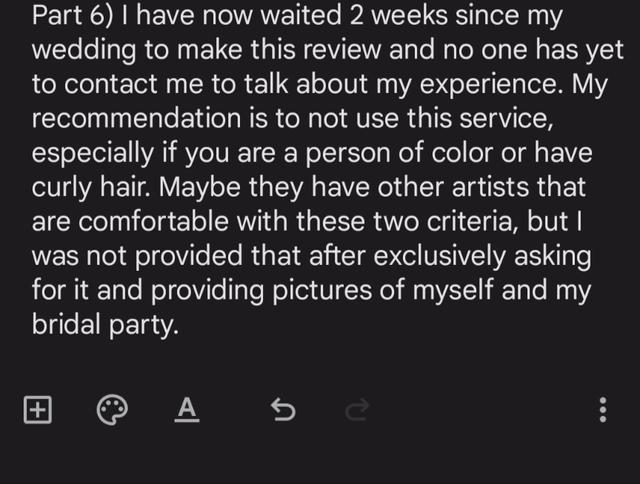Tap the word "wedding" in the note
Viewport: 640px width, 484px height.
(x=84, y=50)
